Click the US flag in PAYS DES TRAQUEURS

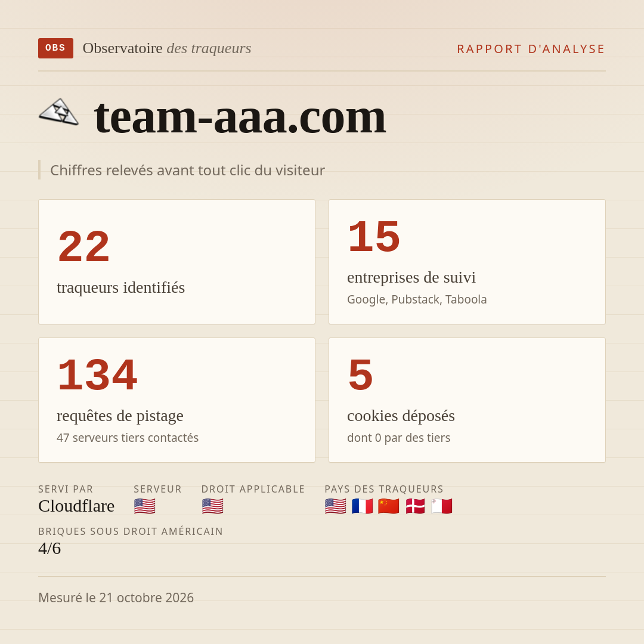click(335, 506)
